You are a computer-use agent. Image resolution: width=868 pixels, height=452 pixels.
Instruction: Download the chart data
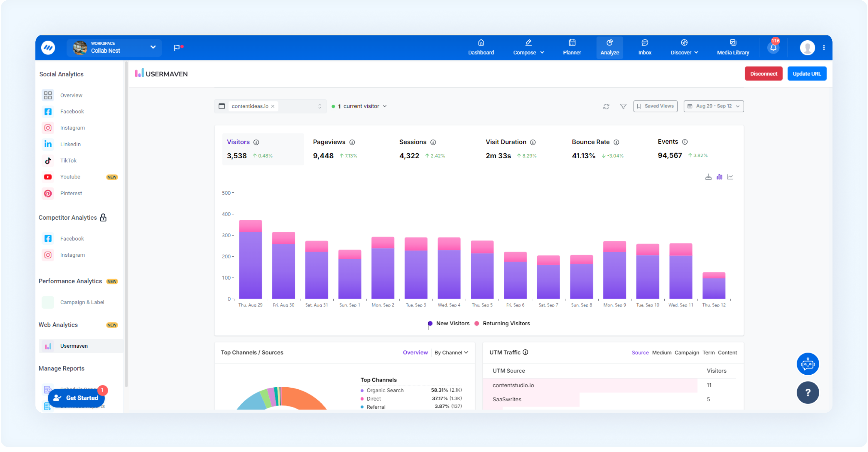(708, 177)
